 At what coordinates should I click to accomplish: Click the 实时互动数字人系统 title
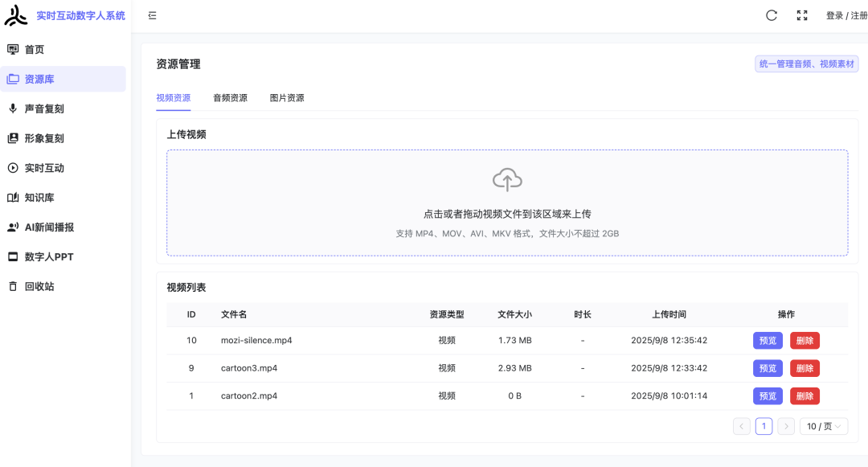click(x=81, y=15)
